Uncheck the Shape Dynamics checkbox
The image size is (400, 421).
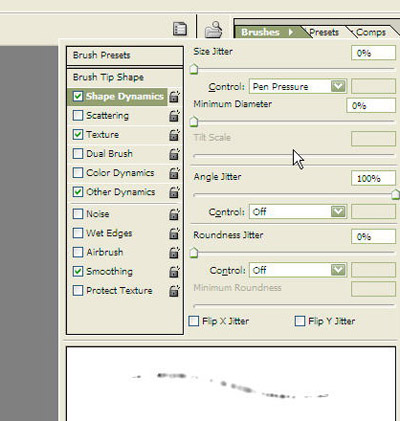point(78,96)
